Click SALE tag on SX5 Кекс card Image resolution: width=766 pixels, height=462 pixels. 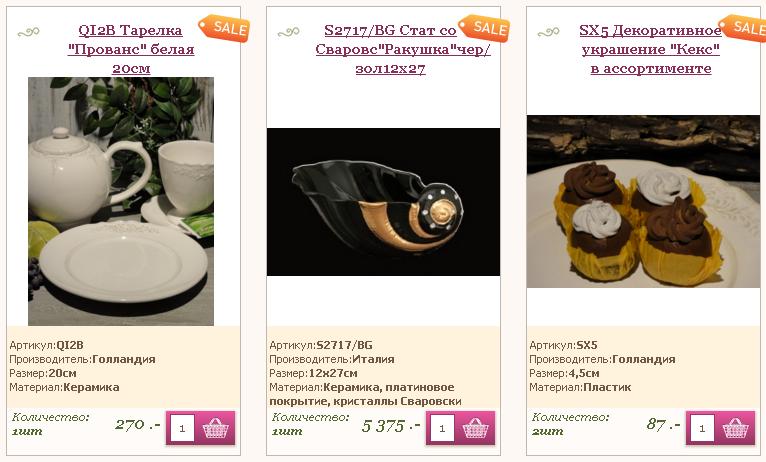(x=742, y=27)
